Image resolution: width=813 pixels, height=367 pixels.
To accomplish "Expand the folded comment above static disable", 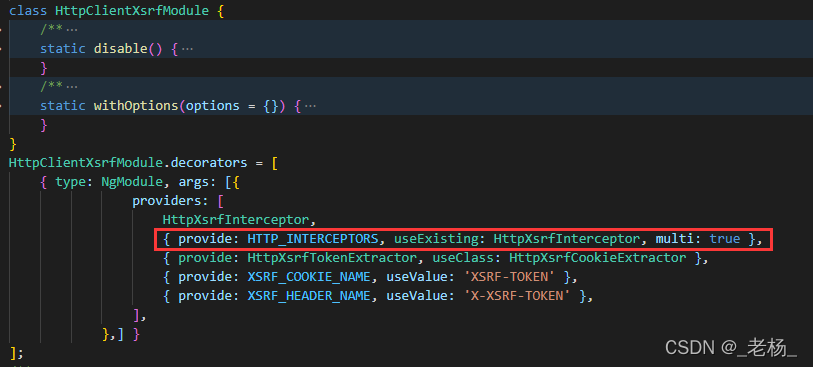I will tap(72, 30).
